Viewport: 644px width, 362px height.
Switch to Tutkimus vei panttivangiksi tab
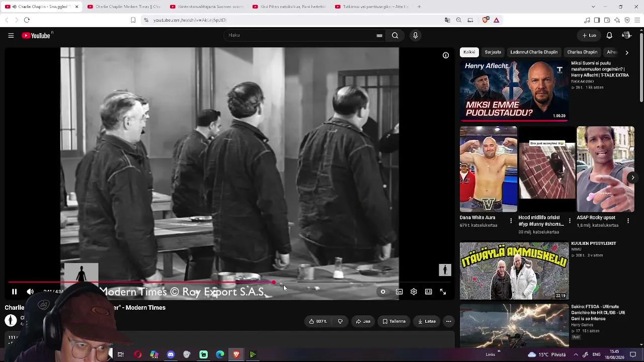(372, 7)
